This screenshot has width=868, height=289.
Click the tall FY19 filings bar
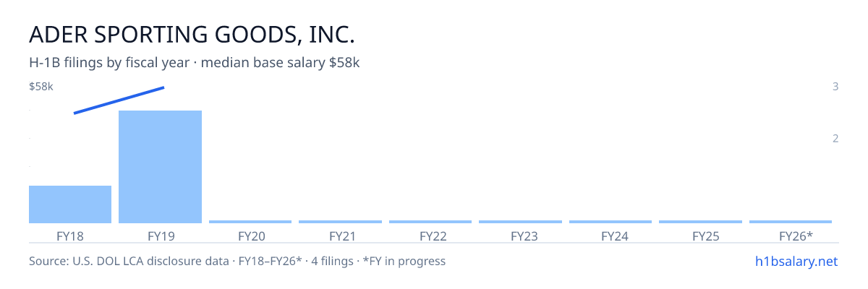click(160, 167)
